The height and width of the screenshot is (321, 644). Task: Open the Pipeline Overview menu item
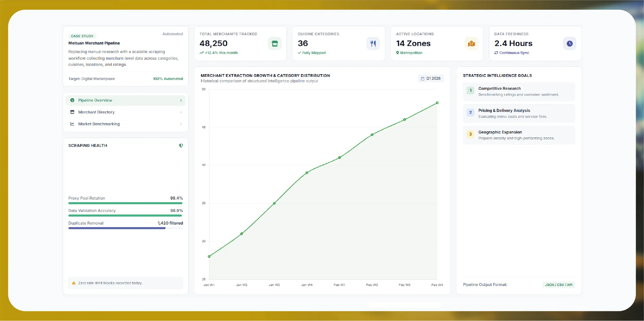coord(126,100)
